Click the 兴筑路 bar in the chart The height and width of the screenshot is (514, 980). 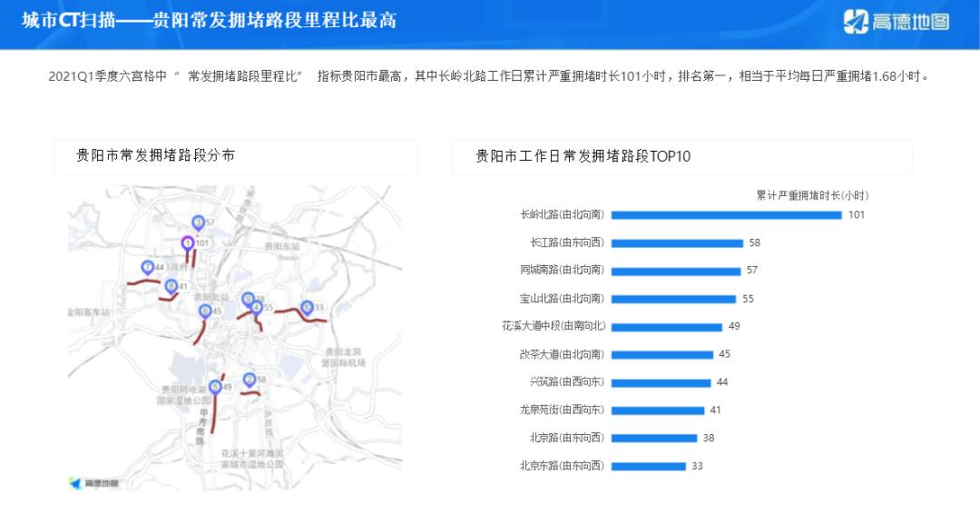(x=661, y=382)
